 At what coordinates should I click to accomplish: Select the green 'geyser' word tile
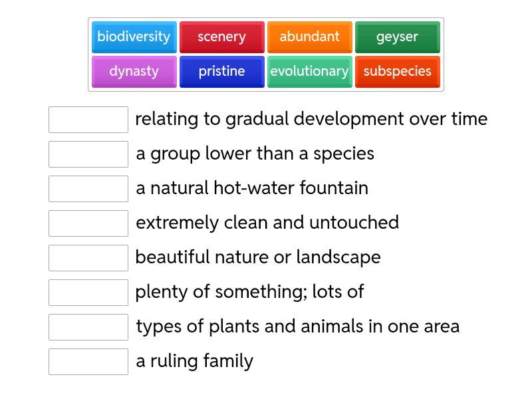(x=397, y=37)
